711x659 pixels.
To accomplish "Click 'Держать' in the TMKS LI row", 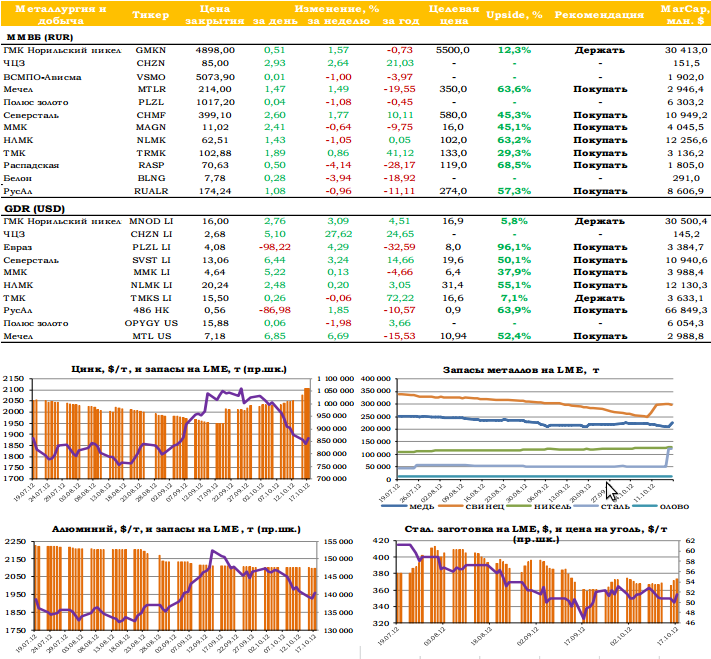I will pos(599,298).
